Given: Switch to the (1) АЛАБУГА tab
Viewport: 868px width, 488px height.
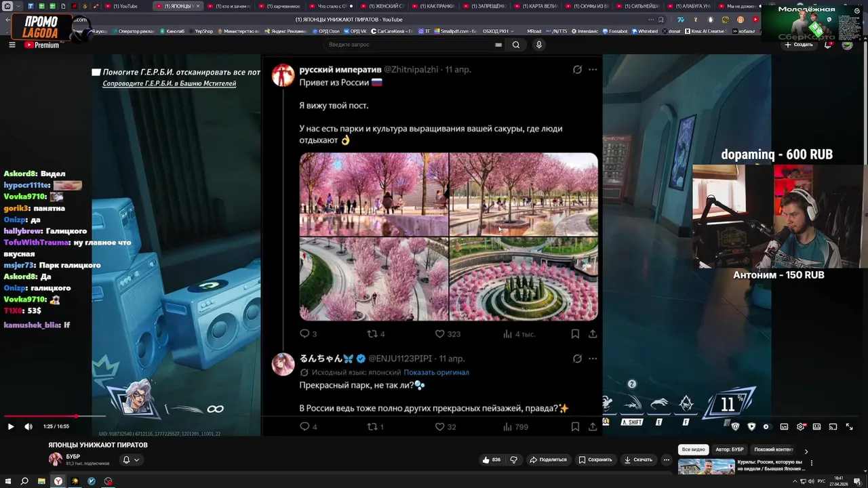Looking at the screenshot, I should 692,6.
